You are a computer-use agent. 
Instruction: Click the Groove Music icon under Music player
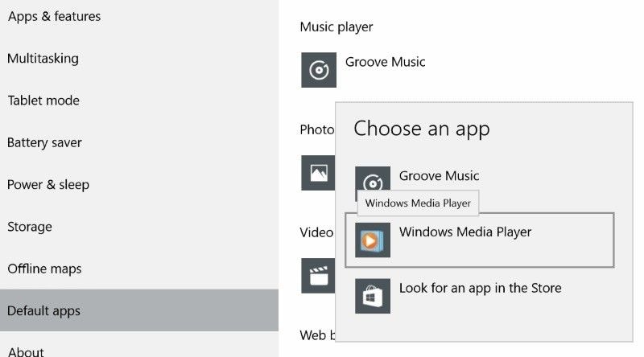pyautogui.click(x=318, y=70)
